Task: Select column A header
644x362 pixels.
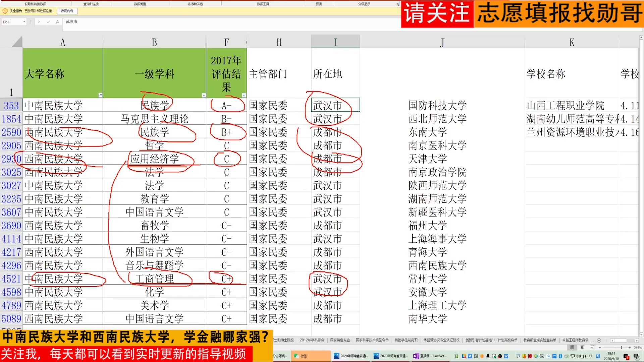Action: pyautogui.click(x=63, y=42)
